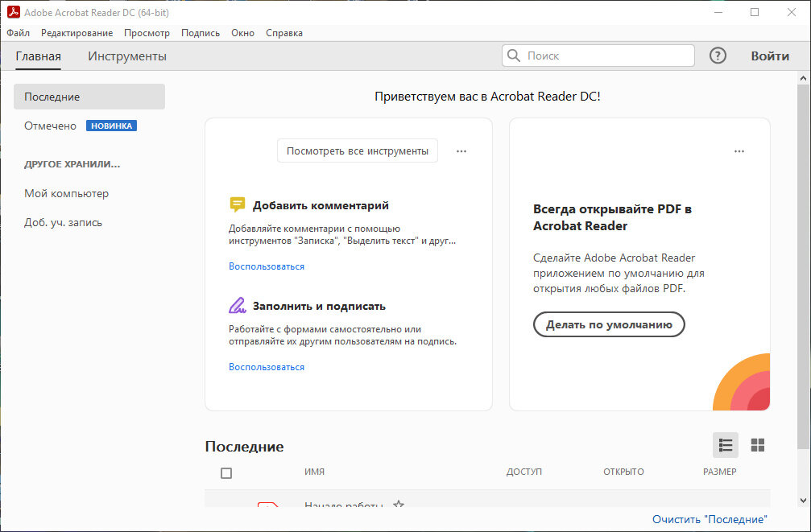Open the Просмотр menu

147,32
